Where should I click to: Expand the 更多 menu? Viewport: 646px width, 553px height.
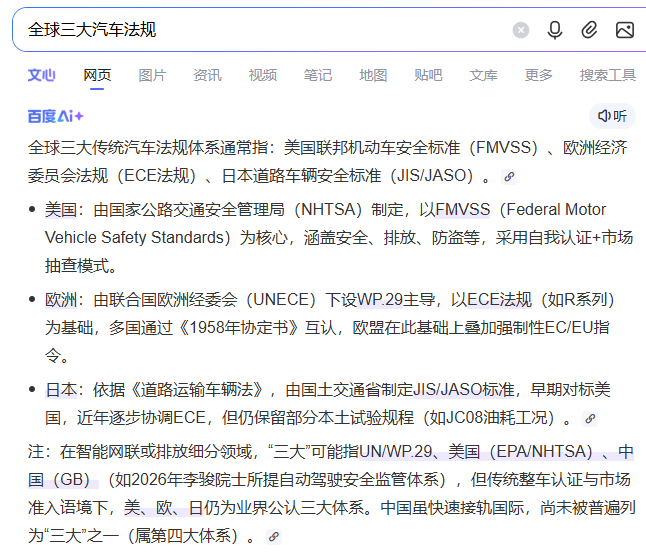coord(539,75)
